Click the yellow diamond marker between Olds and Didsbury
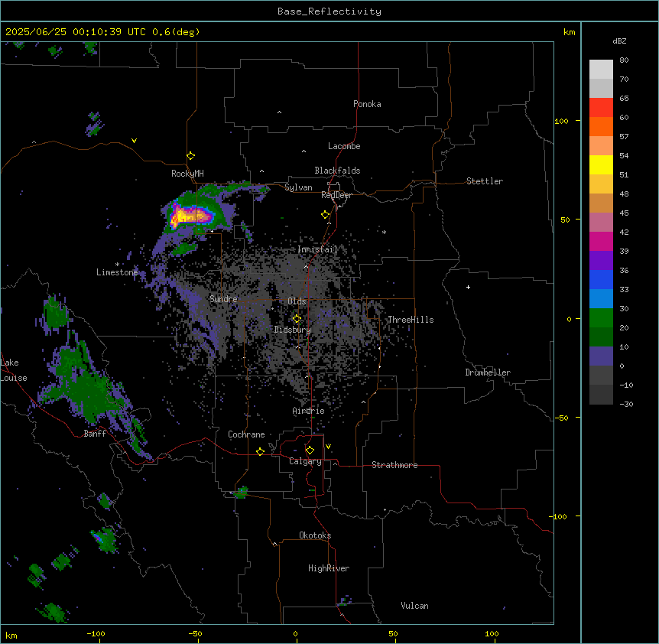 [x=297, y=319]
